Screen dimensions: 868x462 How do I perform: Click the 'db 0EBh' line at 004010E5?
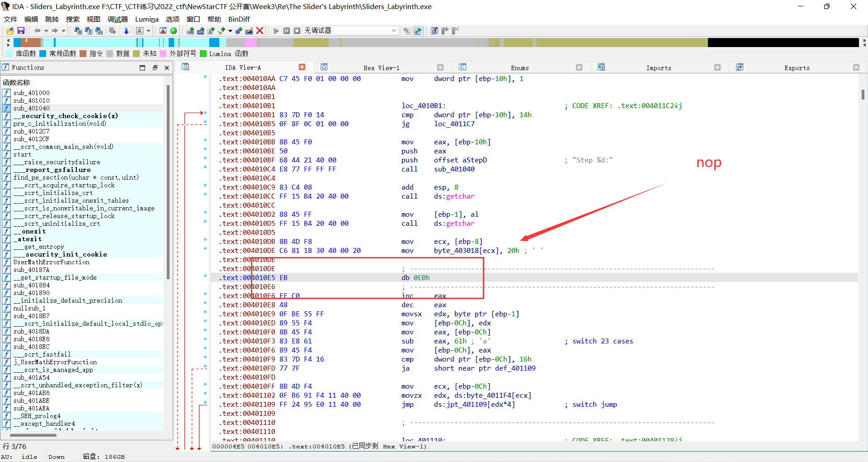click(x=534, y=278)
